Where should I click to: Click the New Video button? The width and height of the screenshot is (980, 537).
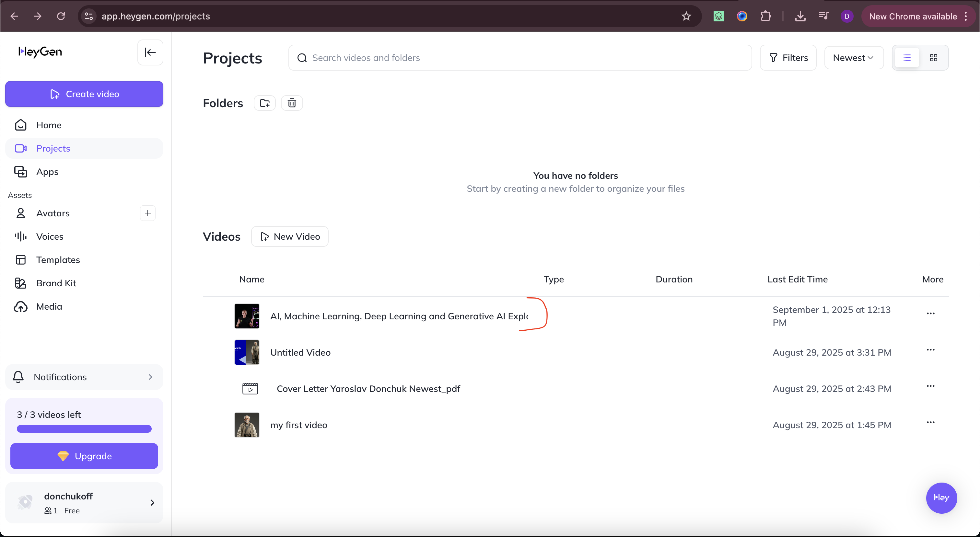pyautogui.click(x=289, y=236)
